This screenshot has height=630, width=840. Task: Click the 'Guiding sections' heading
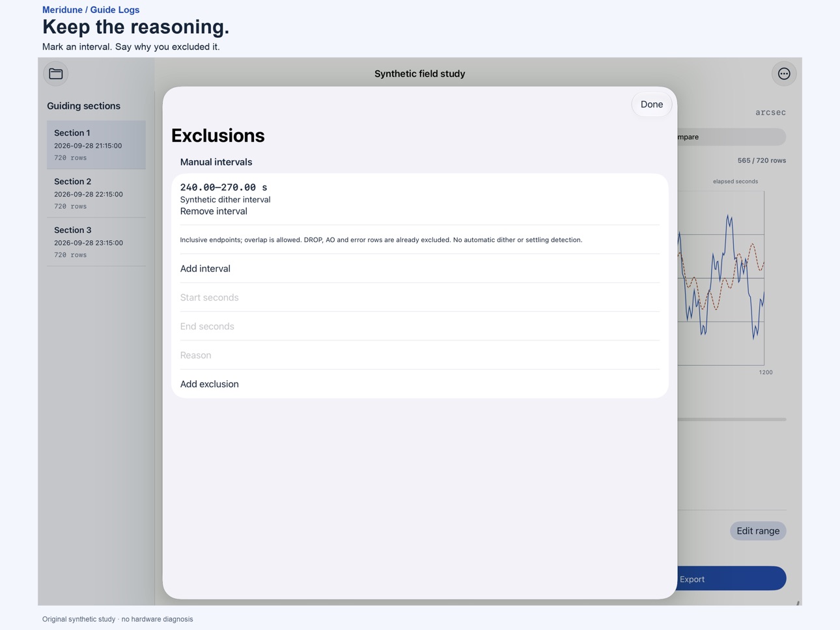click(x=83, y=106)
